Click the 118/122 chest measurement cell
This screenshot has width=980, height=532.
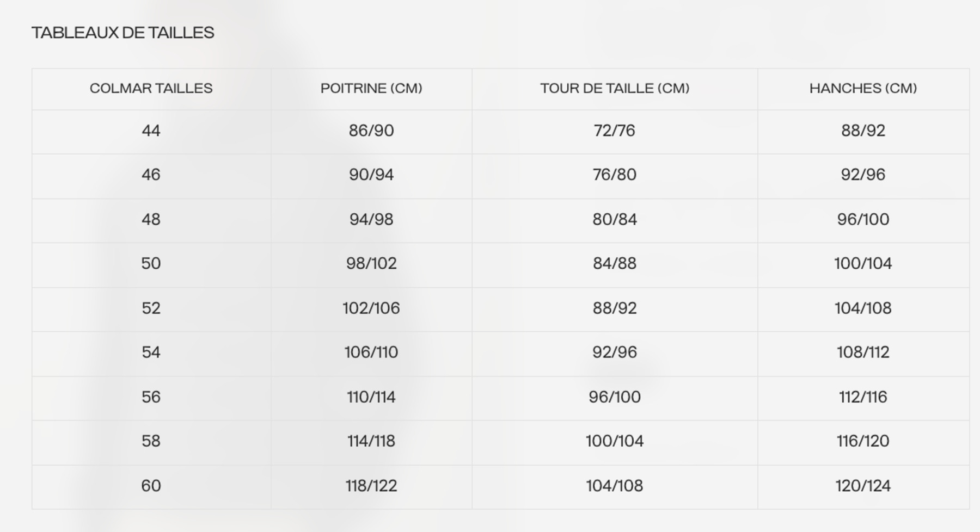click(x=371, y=486)
